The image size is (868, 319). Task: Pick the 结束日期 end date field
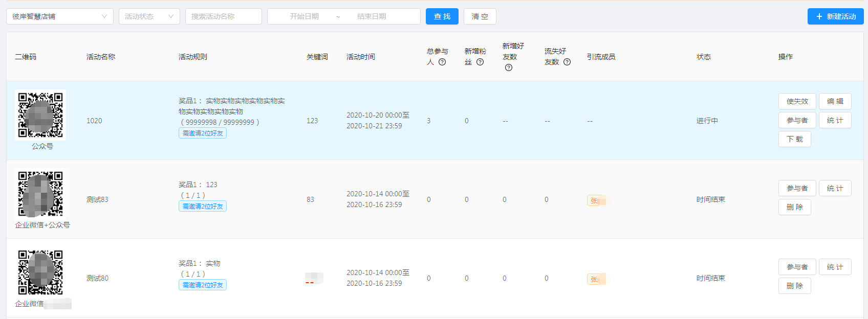(x=372, y=16)
